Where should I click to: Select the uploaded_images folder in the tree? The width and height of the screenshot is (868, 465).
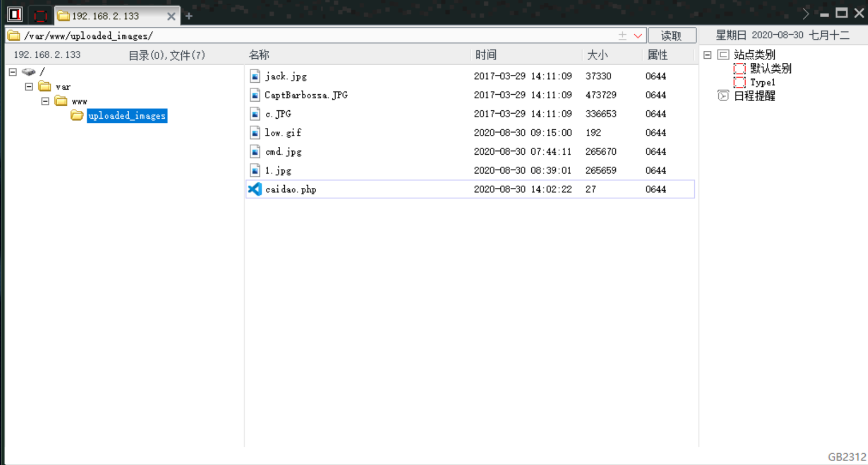coord(127,116)
